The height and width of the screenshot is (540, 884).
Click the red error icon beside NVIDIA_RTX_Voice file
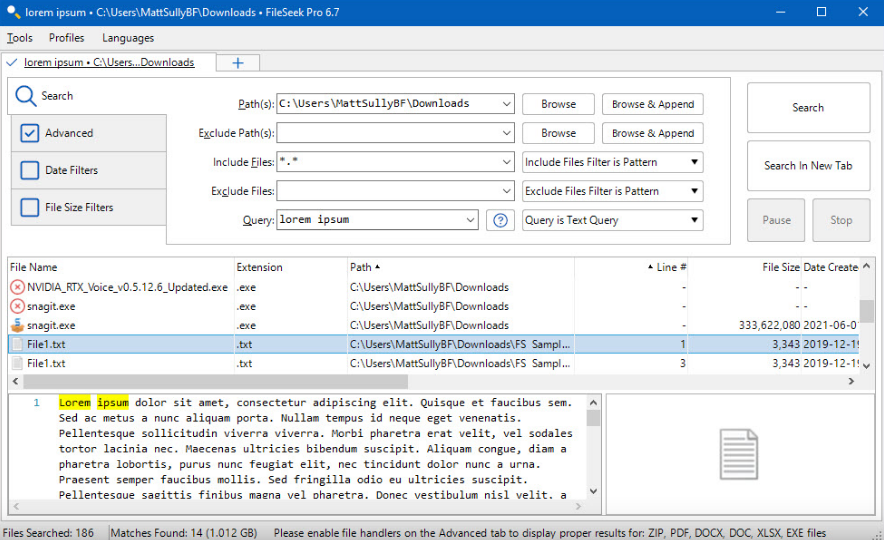pyautogui.click(x=17, y=287)
